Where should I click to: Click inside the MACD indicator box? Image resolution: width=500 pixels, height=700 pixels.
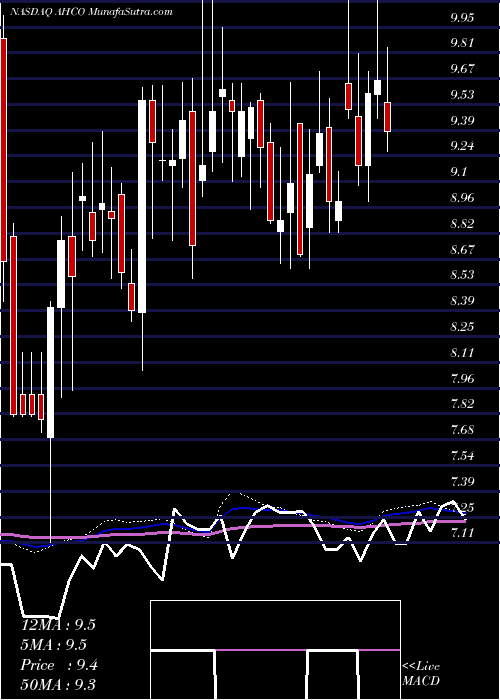click(x=275, y=650)
